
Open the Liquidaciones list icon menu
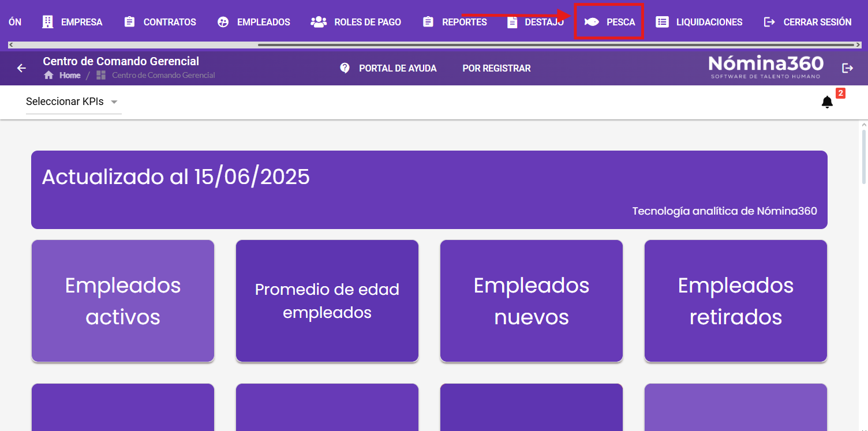tap(663, 22)
